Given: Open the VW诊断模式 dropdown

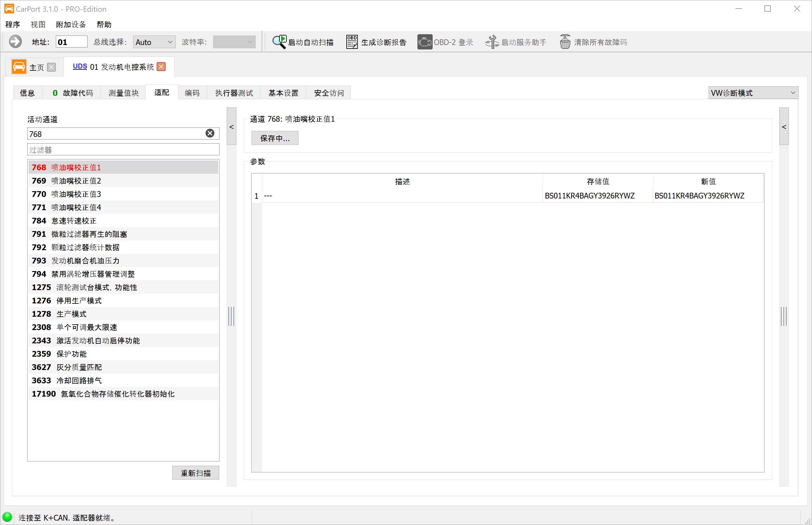Looking at the screenshot, I should coord(753,93).
